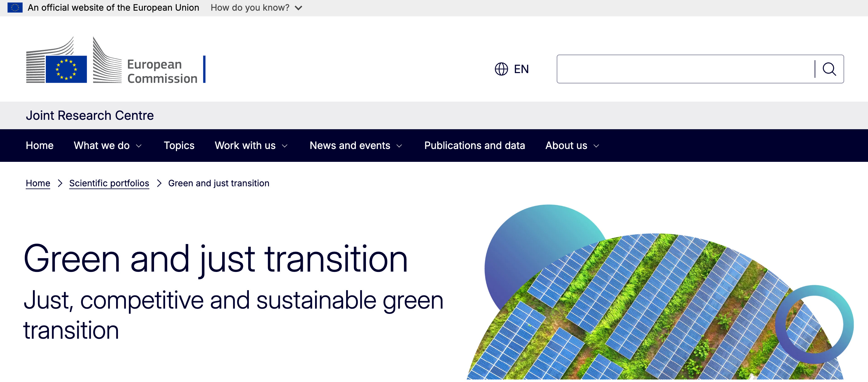The width and height of the screenshot is (868, 382).
Task: Click into the search text field
Action: 684,69
